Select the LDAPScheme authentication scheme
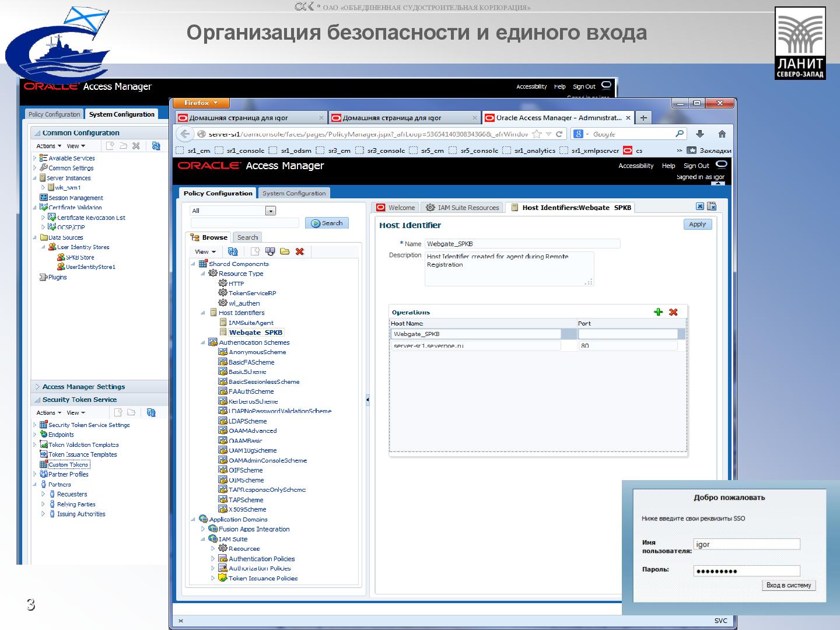The height and width of the screenshot is (630, 840). click(247, 421)
